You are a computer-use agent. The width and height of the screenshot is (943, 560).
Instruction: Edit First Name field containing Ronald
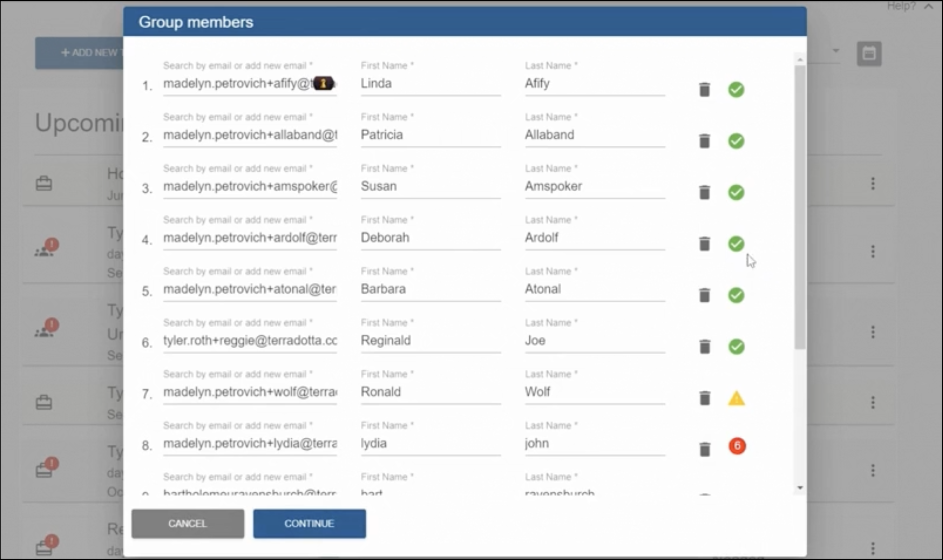click(x=431, y=392)
